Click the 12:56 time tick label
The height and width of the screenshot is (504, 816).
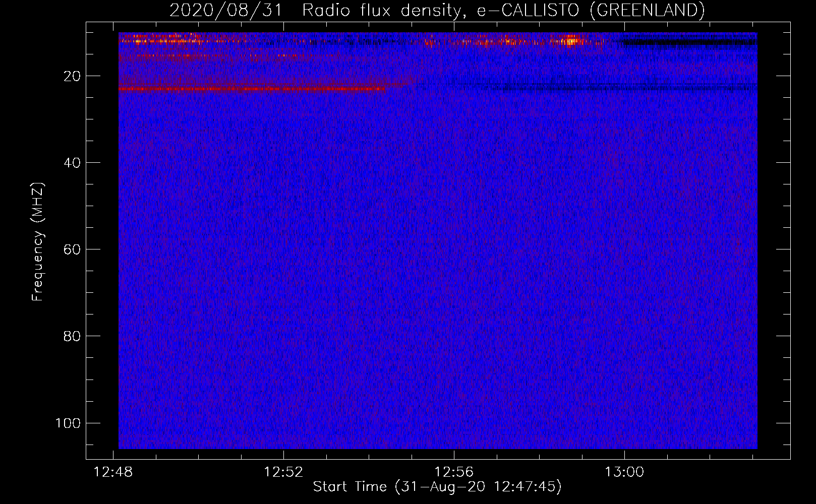pyautogui.click(x=454, y=472)
